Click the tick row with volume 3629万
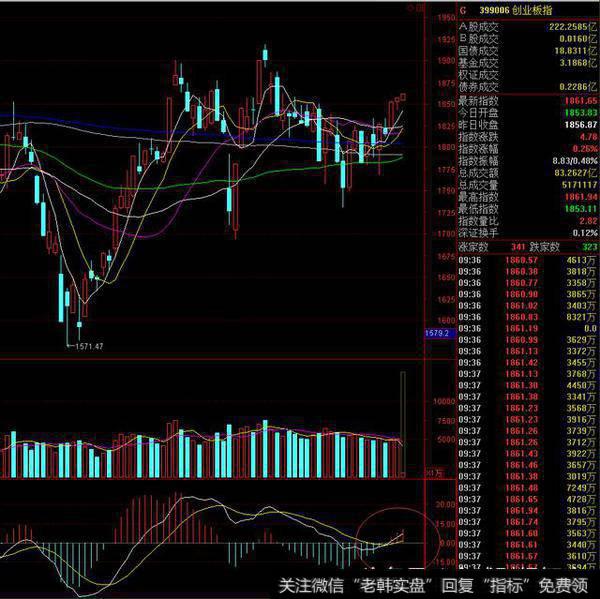The image size is (600, 599). point(528,340)
